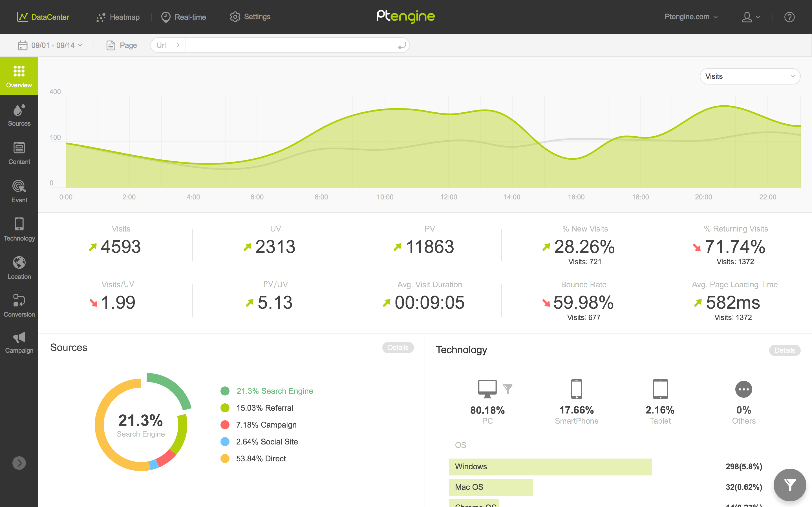Open the Technology sidebar section
Viewport: 812px width, 507px height.
pyautogui.click(x=19, y=229)
